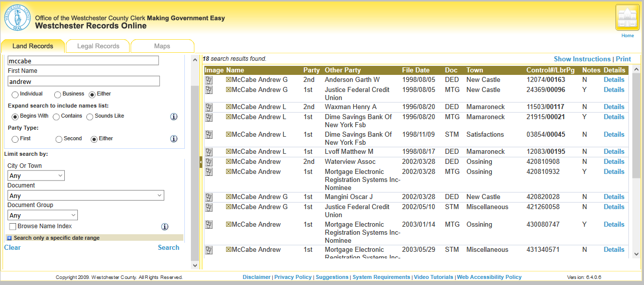The image size is (644, 285).
Task: Click Other Party column header
Action: click(343, 70)
